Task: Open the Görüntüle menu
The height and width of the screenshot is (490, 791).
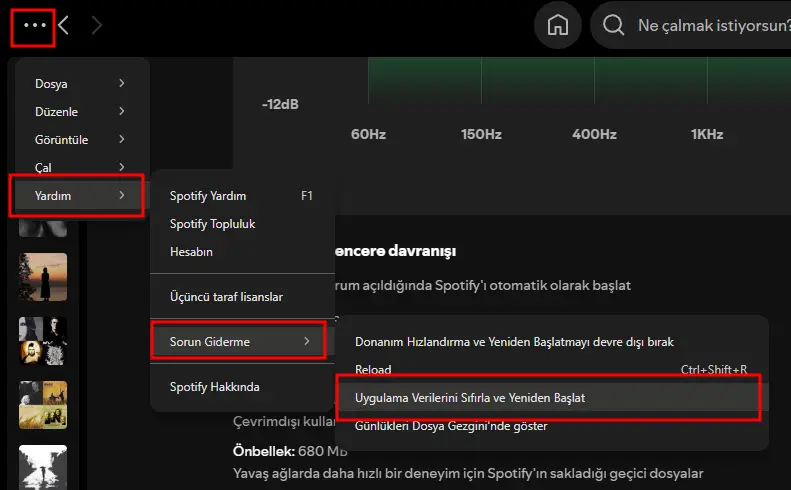Action: (80, 140)
